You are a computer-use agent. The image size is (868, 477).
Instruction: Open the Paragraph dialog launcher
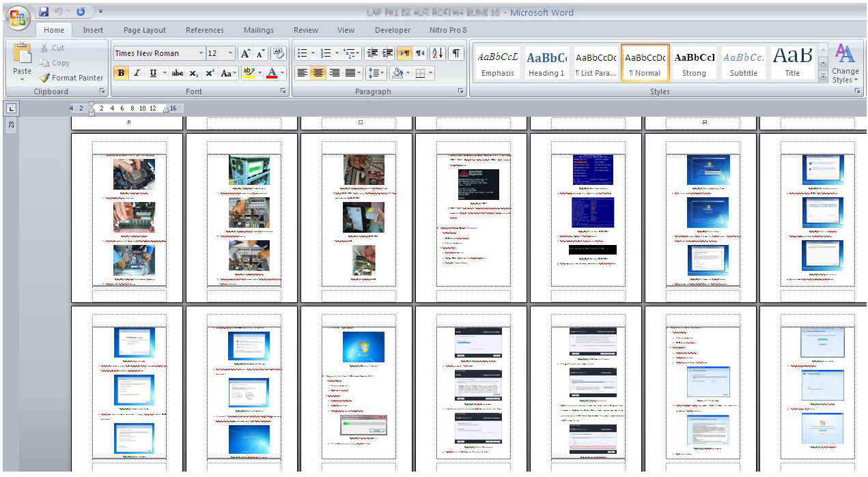pos(462,91)
